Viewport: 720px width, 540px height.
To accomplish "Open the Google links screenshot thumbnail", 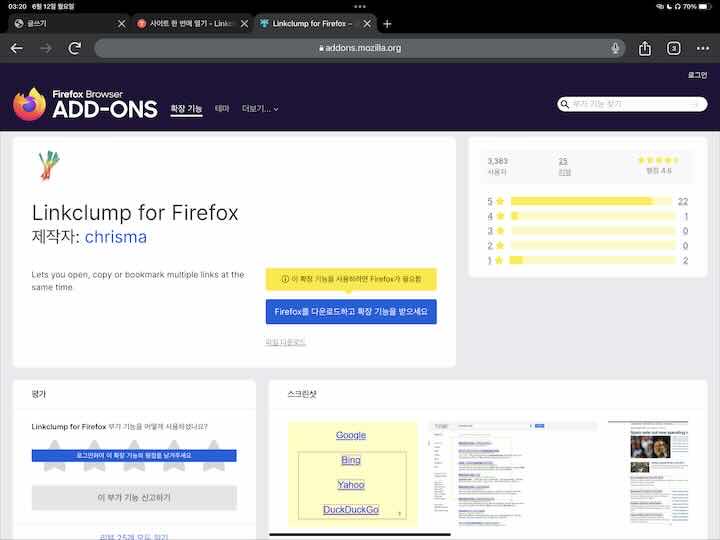I will (x=353, y=474).
